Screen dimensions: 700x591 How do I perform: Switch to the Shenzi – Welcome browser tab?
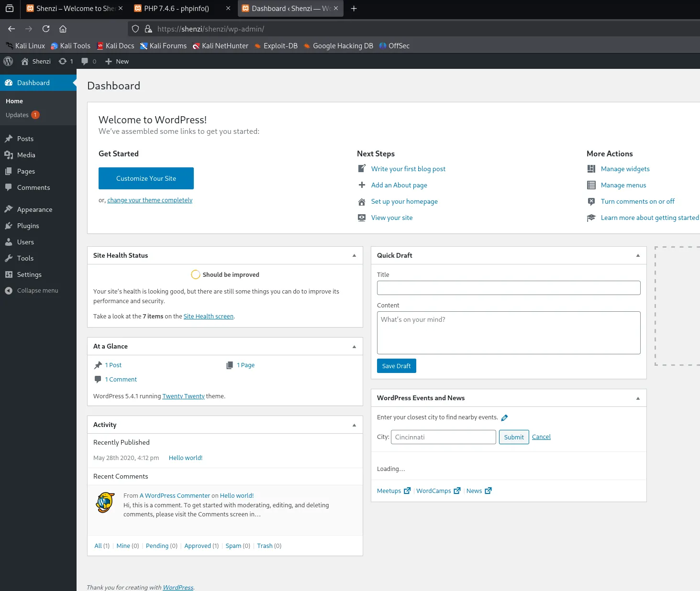click(75, 9)
